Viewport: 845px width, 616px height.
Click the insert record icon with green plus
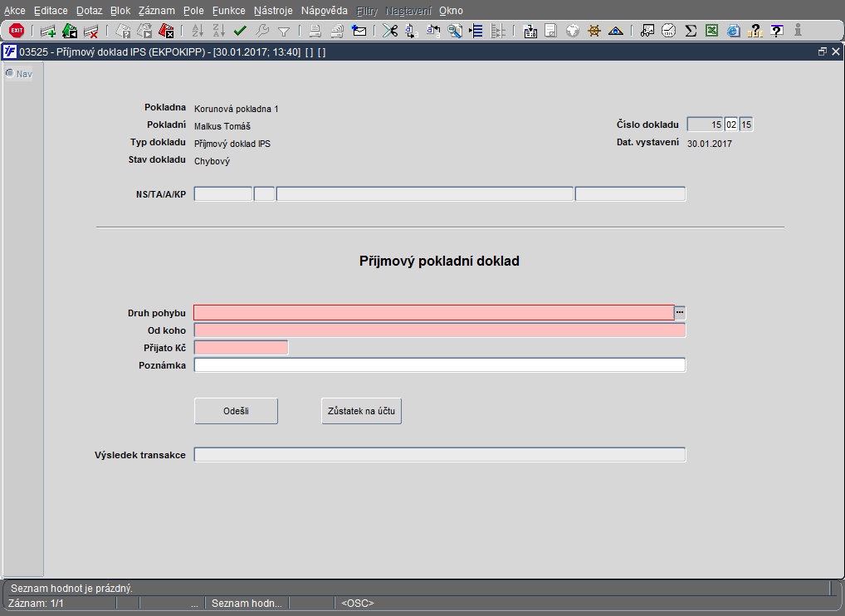coord(48,32)
